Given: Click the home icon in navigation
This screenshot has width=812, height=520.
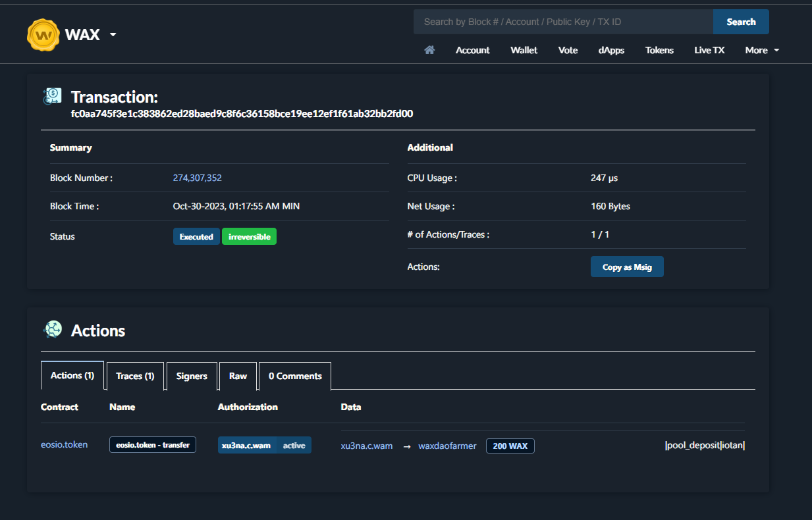Looking at the screenshot, I should click(x=429, y=50).
